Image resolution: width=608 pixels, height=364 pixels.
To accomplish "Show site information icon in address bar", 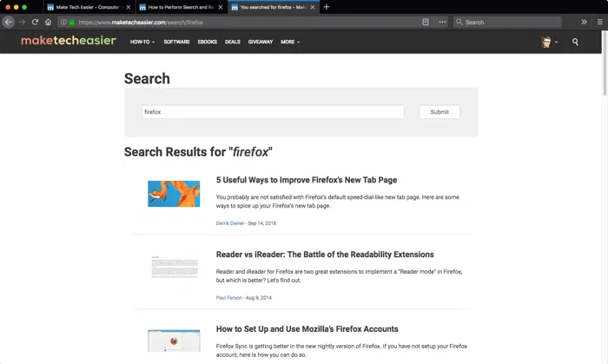I will coord(63,22).
